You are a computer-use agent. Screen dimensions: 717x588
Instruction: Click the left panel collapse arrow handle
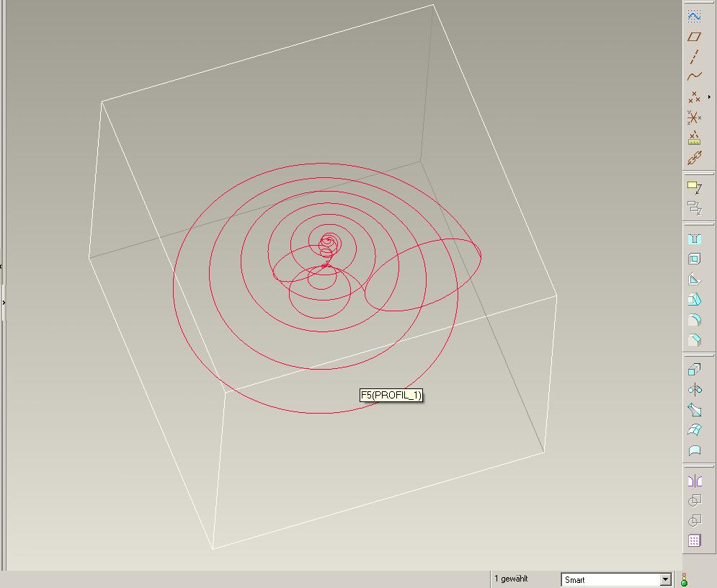[1, 266]
